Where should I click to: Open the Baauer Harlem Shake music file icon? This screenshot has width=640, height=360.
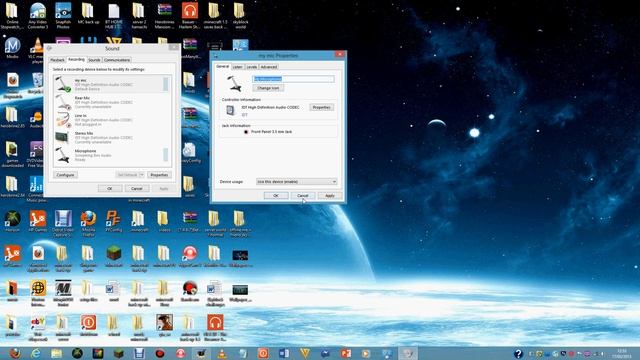click(x=190, y=16)
